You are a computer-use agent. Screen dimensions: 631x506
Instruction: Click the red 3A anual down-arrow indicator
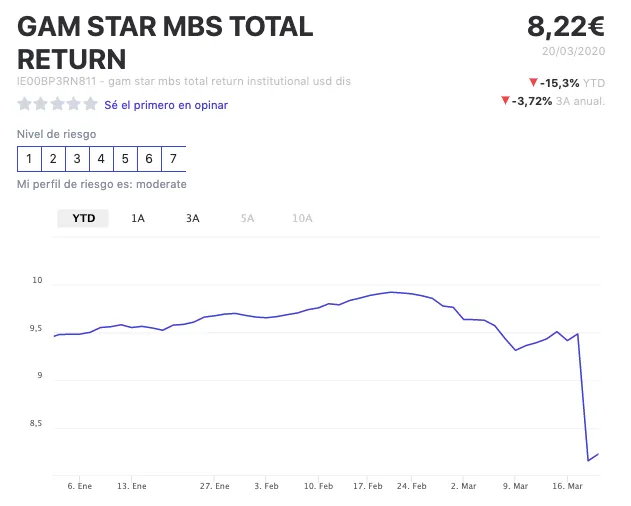[x=506, y=101]
